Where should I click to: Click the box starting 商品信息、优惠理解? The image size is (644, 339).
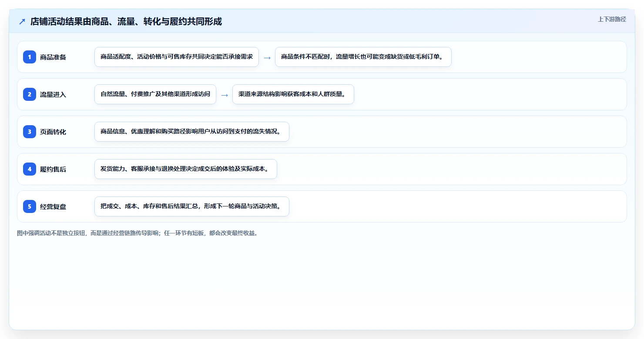click(x=192, y=132)
